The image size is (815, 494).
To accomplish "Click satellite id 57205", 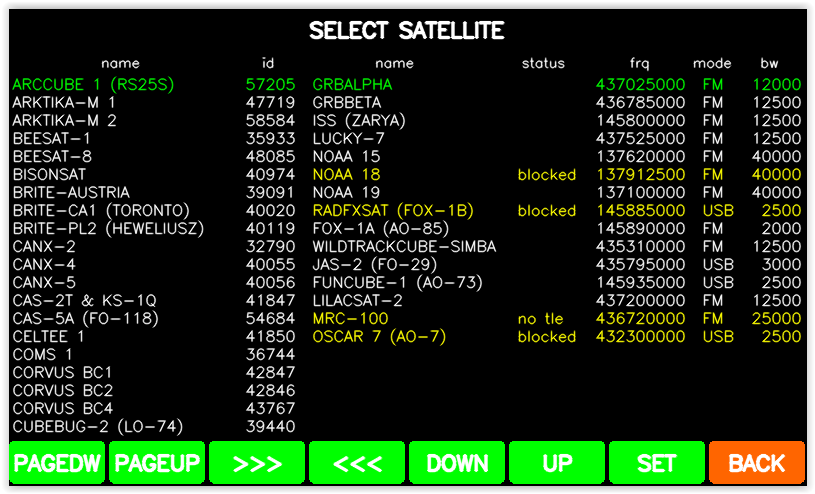I will tap(270, 84).
